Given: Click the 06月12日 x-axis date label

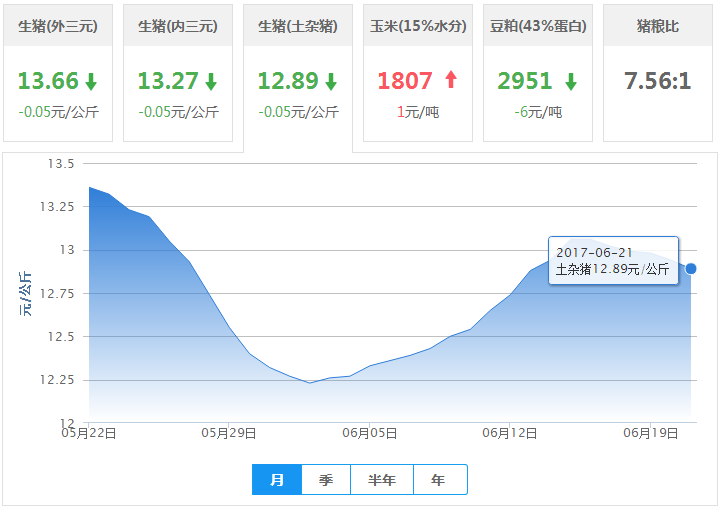Looking at the screenshot, I should 511,433.
